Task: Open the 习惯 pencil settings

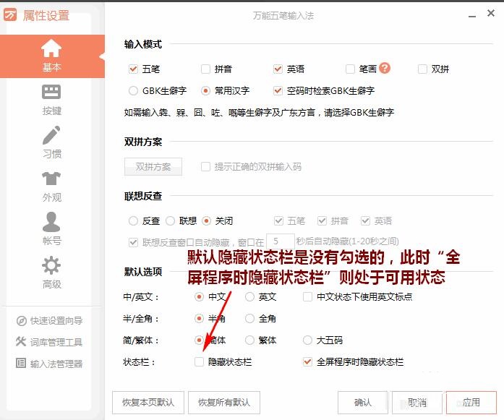Action: point(51,142)
